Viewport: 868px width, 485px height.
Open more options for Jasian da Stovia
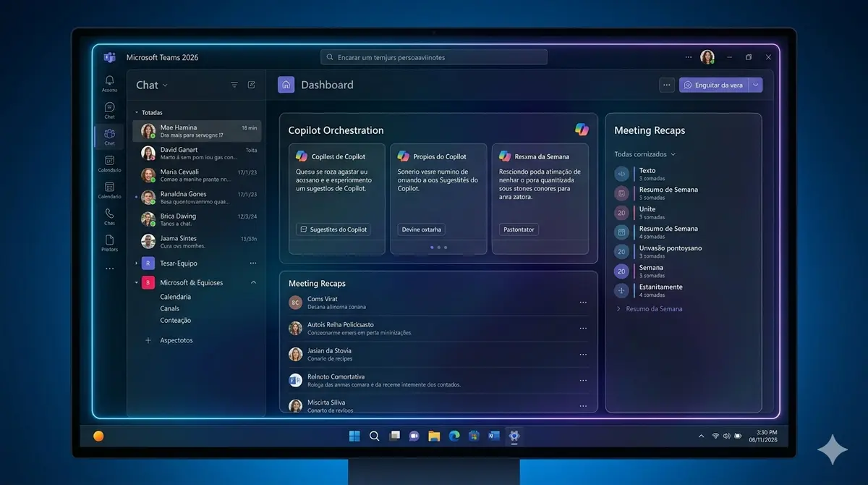583,355
